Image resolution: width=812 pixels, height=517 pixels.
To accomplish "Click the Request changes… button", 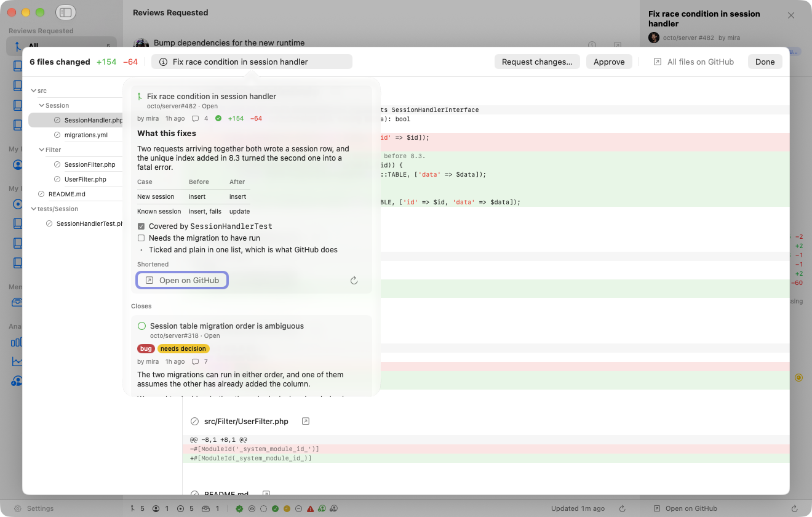I will [x=537, y=62].
